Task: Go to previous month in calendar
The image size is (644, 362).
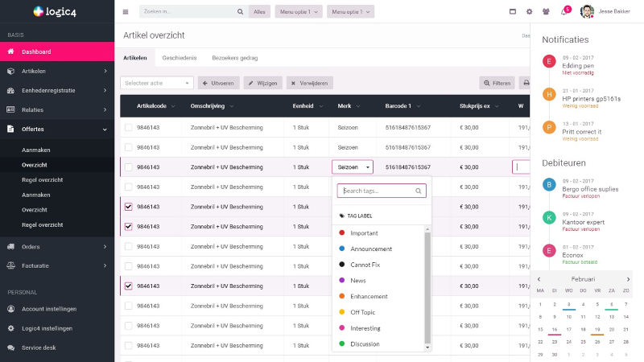Action: (539, 279)
